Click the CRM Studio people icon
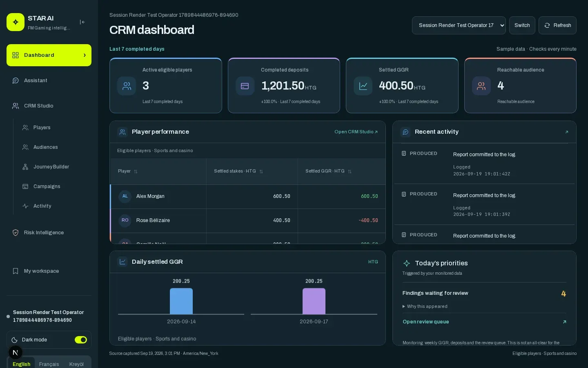This screenshot has width=588, height=368. click(x=16, y=106)
